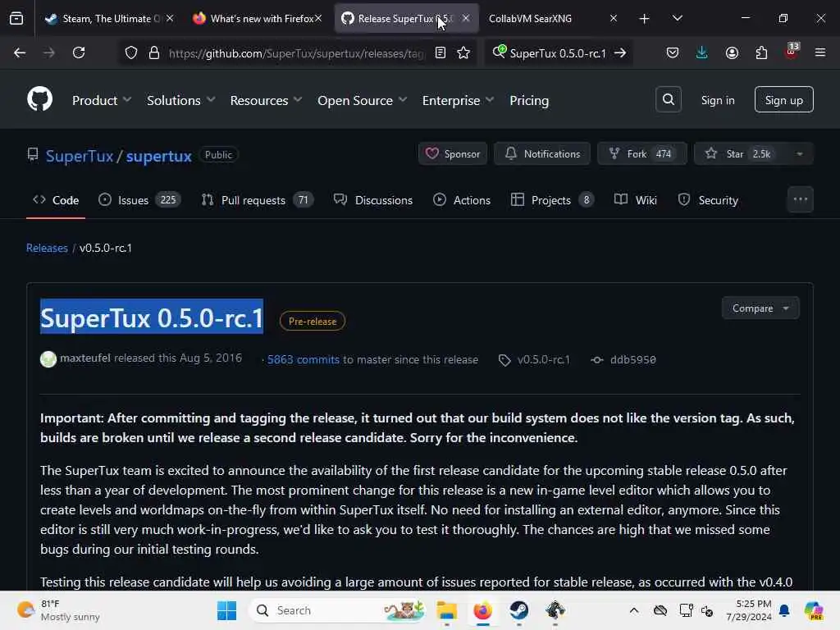Viewport: 840px width, 630px height.
Task: Open the Firefox downloads arrow icon
Action: point(702,53)
